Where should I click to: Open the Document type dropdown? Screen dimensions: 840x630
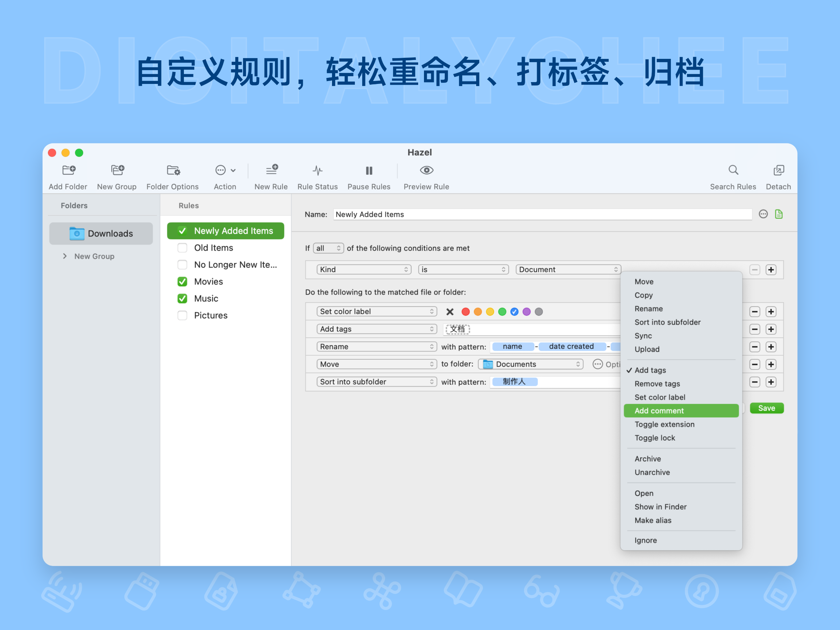tap(568, 269)
